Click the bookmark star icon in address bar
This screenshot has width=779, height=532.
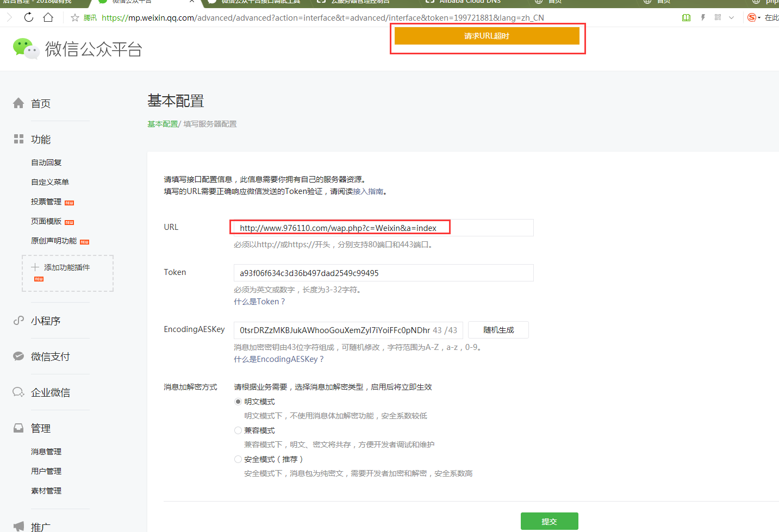(75, 18)
